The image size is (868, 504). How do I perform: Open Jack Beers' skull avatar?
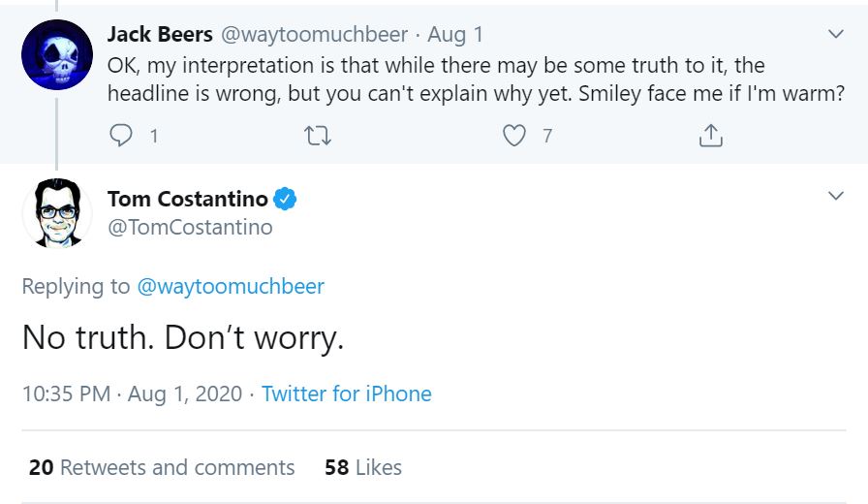coord(57,56)
